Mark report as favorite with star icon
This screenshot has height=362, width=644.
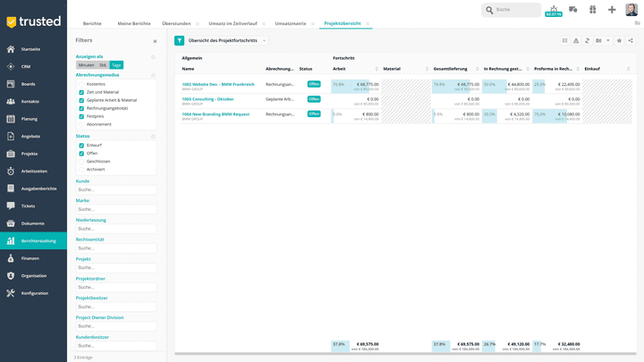click(x=619, y=40)
